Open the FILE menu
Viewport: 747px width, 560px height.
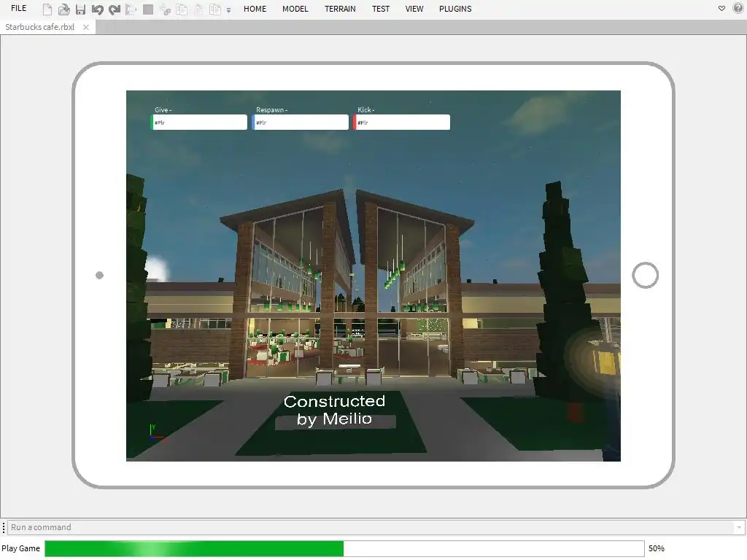(18, 8)
